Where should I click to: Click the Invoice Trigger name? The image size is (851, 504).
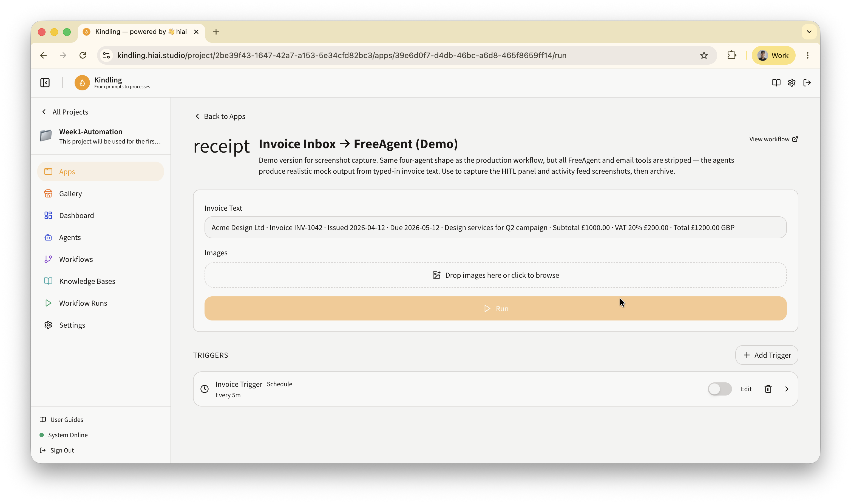tap(239, 384)
